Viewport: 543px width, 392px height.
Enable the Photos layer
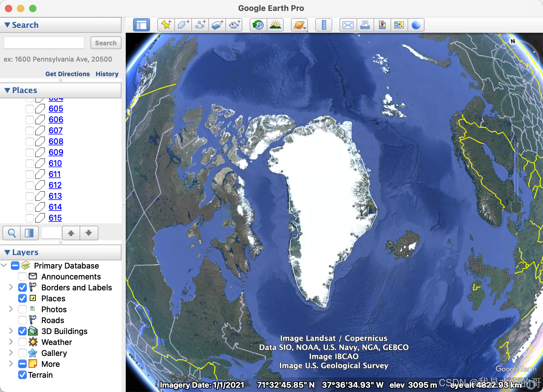click(x=22, y=309)
